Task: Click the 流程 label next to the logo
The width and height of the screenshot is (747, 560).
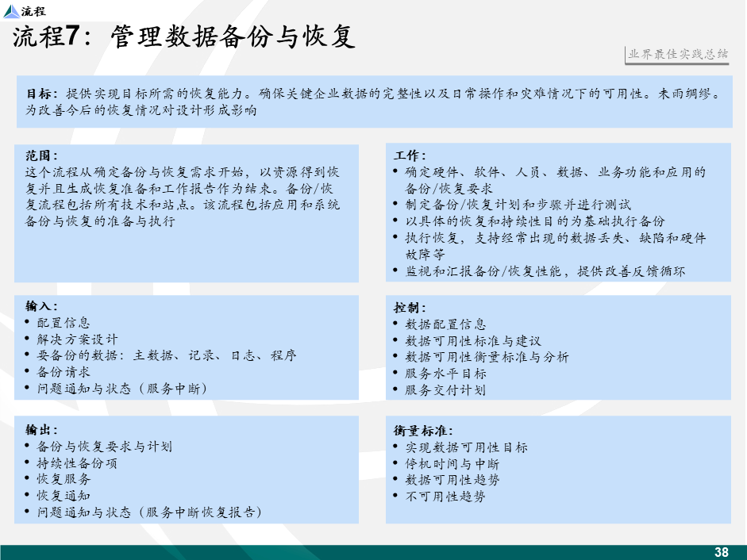Action: [33, 11]
